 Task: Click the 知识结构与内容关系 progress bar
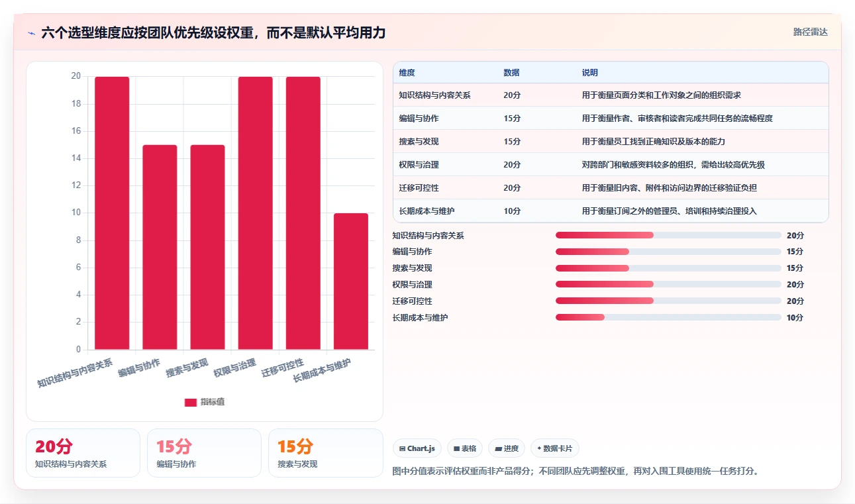tap(668, 235)
